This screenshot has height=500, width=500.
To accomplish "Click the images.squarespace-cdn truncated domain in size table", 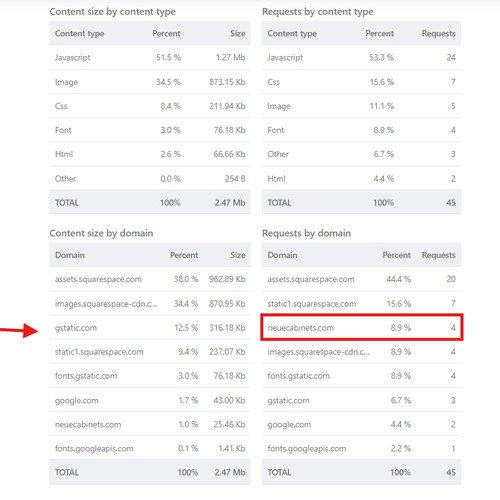I will point(106,304).
